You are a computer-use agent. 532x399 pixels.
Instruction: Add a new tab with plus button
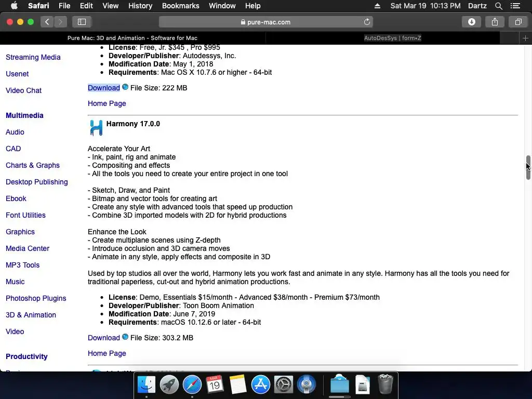click(525, 38)
